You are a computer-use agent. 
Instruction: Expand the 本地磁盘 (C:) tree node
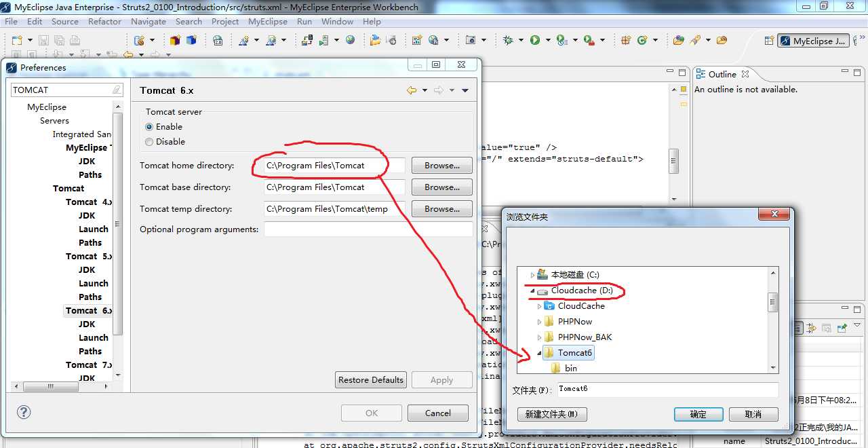pos(532,275)
